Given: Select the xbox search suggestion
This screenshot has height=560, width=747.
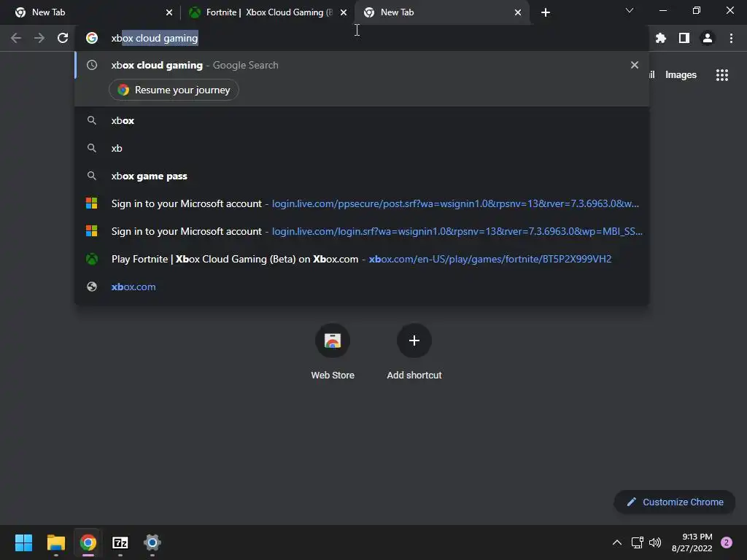Looking at the screenshot, I should (362, 120).
